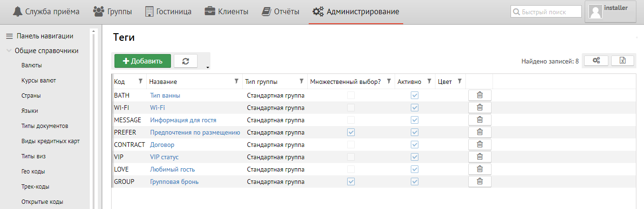The width and height of the screenshot is (644, 209).
Task: Toggle the Панель навигации hamburger menu
Action: 9,36
